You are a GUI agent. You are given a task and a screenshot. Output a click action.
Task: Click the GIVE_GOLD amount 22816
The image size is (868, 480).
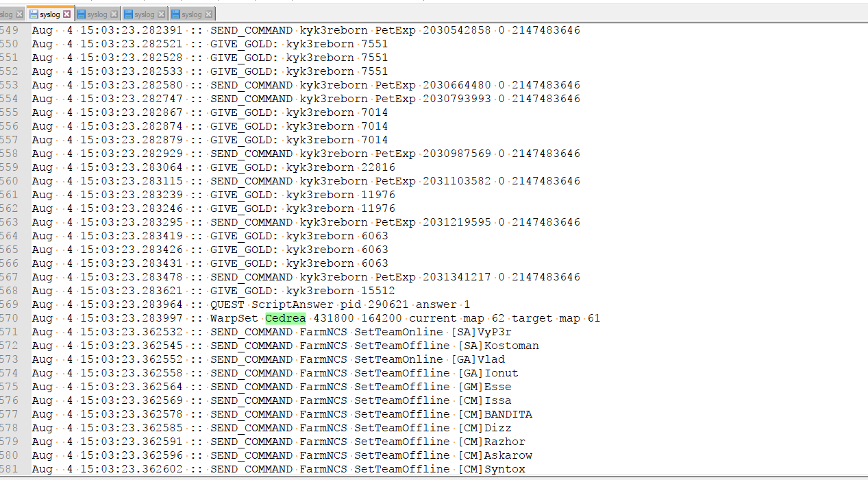coord(378,167)
